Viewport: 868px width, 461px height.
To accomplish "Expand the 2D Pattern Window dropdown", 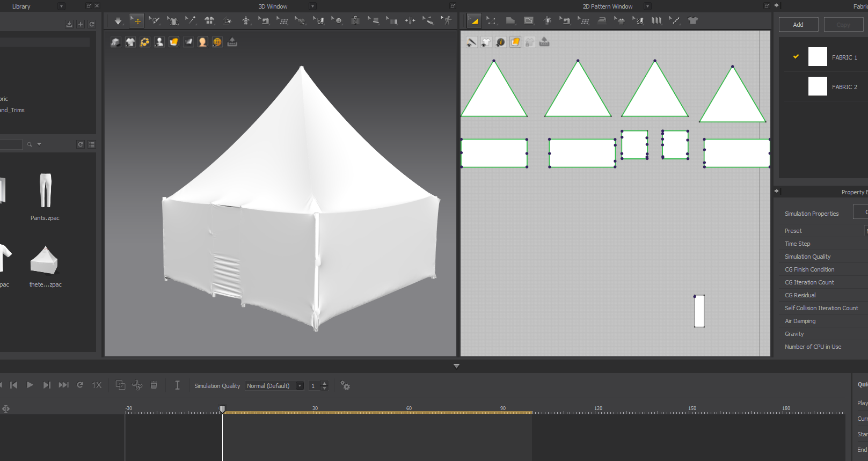I will click(x=647, y=6).
